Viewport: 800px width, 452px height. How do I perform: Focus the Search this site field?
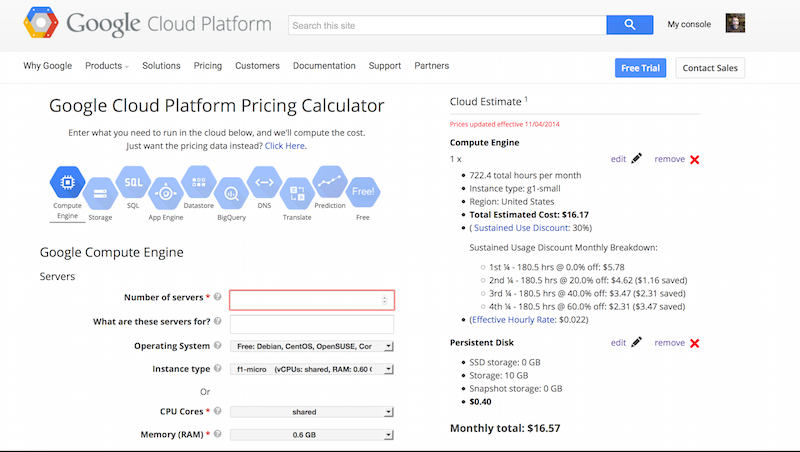point(447,25)
